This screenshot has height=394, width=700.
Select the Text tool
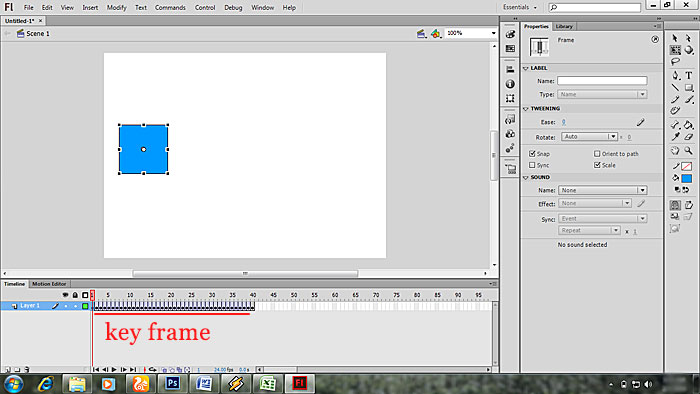(689, 75)
